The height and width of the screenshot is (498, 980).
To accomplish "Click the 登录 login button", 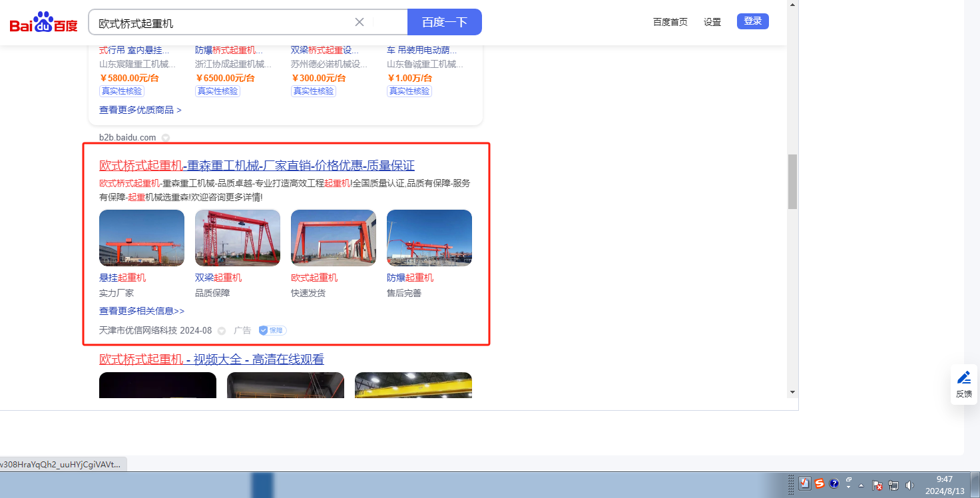I will click(x=753, y=21).
